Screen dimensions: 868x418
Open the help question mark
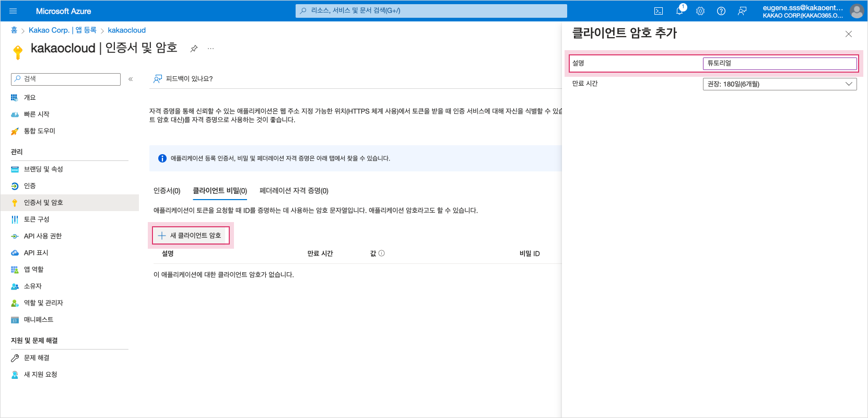(x=721, y=11)
